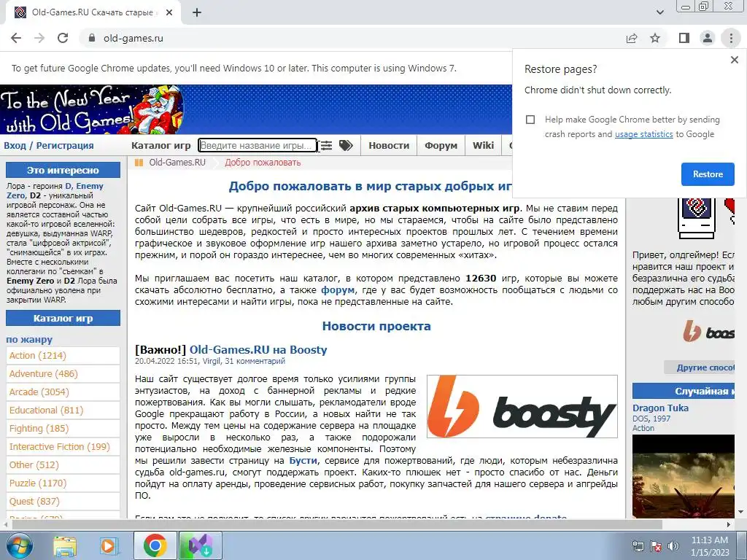Screen dimensions: 747x560
Task: Open advanced search filter icon
Action: pos(326,146)
